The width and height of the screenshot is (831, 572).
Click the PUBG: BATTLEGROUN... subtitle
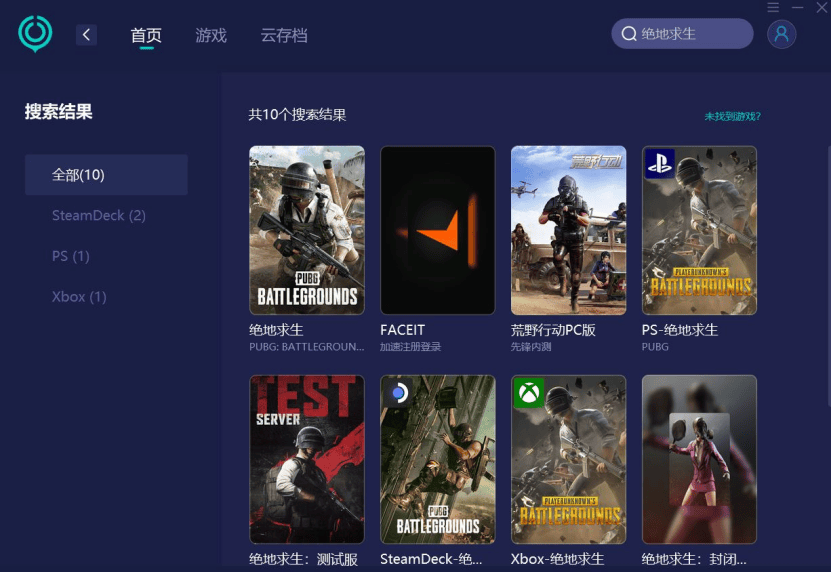tap(307, 347)
